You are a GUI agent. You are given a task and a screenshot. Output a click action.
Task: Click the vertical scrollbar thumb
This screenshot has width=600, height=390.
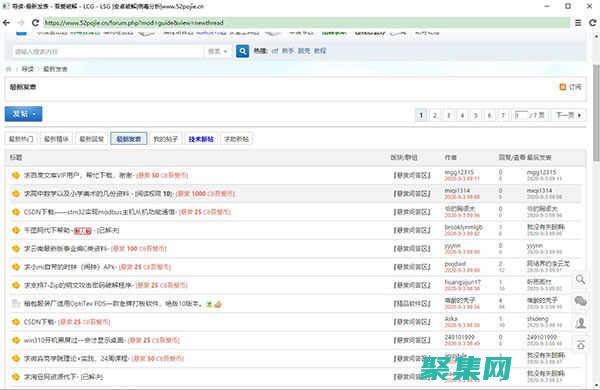coord(596,113)
